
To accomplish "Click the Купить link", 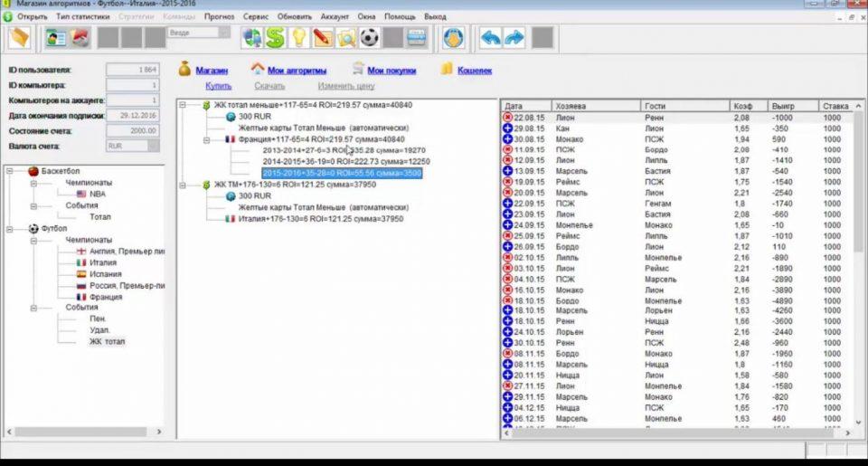I will tap(218, 86).
